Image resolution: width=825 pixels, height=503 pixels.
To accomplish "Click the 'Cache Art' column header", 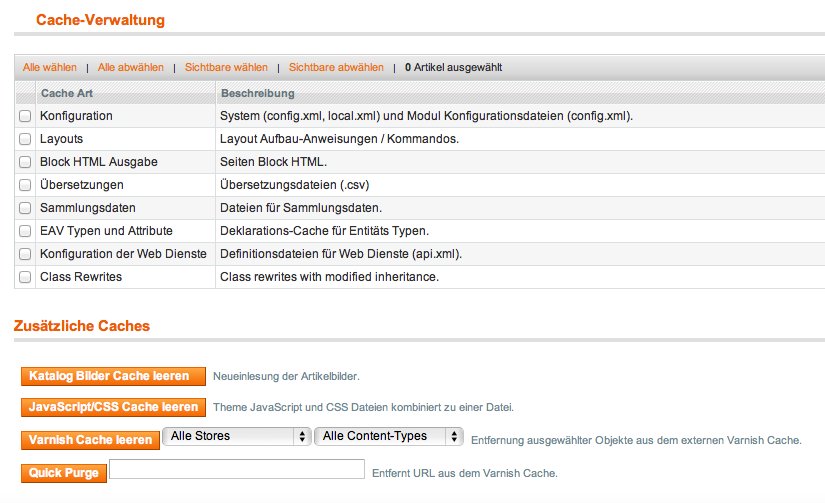I will click(67, 93).
